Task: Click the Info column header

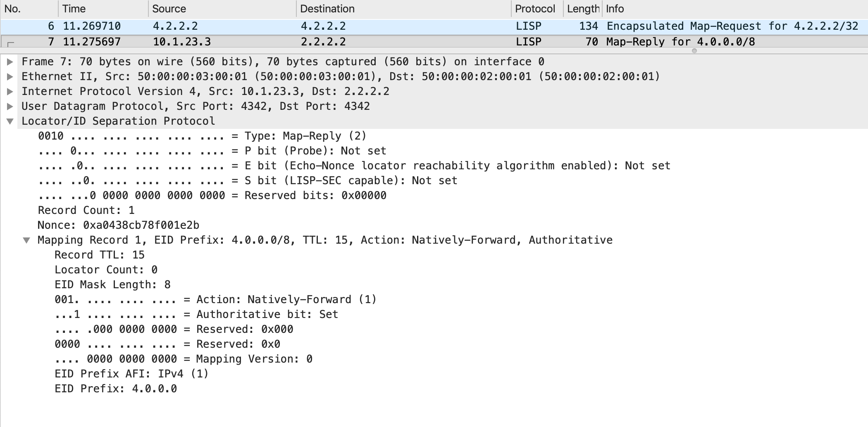Action: 735,9
